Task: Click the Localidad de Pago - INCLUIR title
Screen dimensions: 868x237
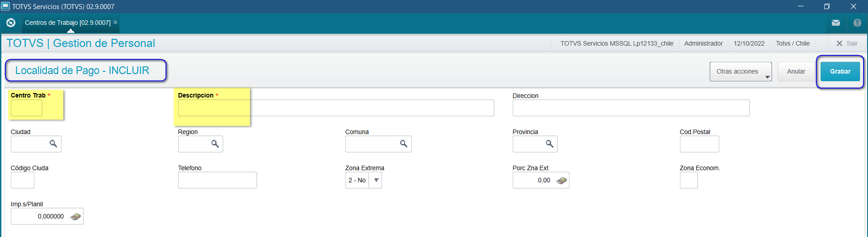Action: [82, 70]
